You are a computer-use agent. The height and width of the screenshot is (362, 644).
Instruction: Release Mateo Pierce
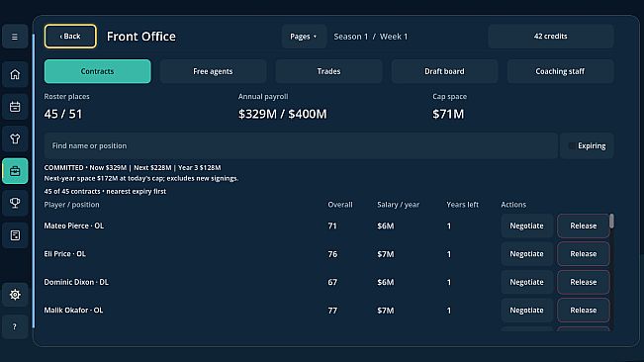pos(584,226)
